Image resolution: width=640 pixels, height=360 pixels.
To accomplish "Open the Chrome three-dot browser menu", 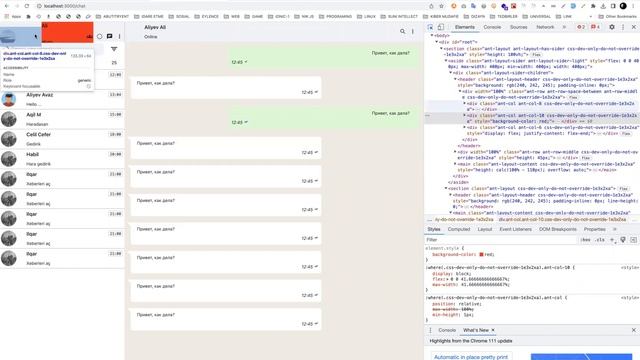I will pyautogui.click(x=633, y=6).
